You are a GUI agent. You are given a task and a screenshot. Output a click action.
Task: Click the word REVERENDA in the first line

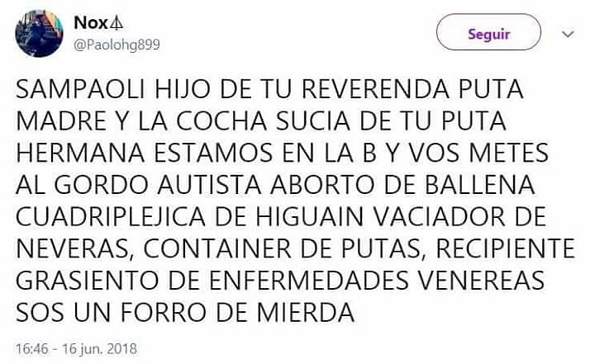pyautogui.click(x=375, y=89)
